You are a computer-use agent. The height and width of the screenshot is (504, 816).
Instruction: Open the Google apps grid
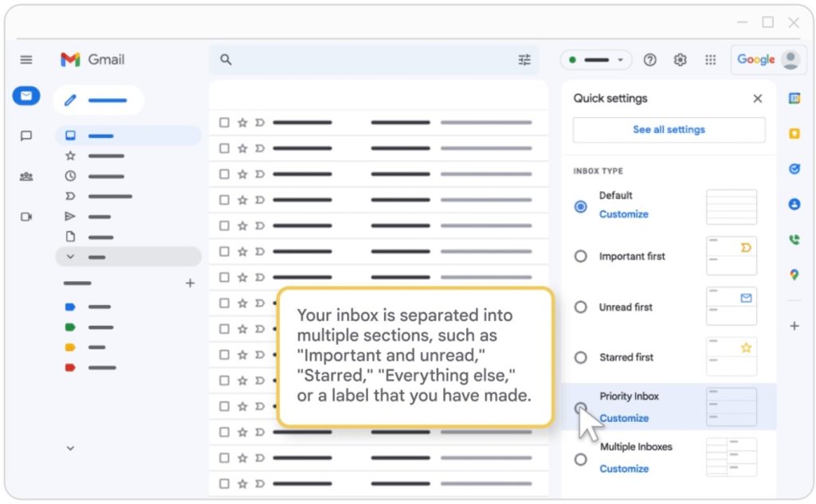pyautogui.click(x=710, y=60)
